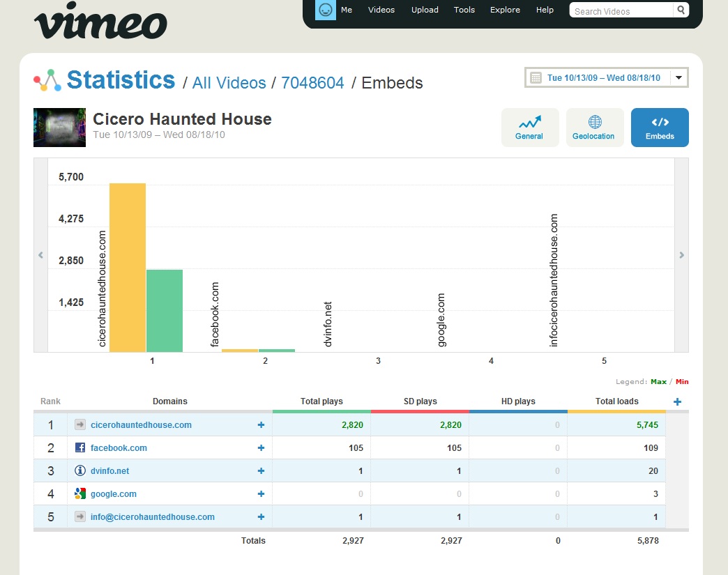
Task: Click the 5,745 total loads value
Action: (647, 424)
